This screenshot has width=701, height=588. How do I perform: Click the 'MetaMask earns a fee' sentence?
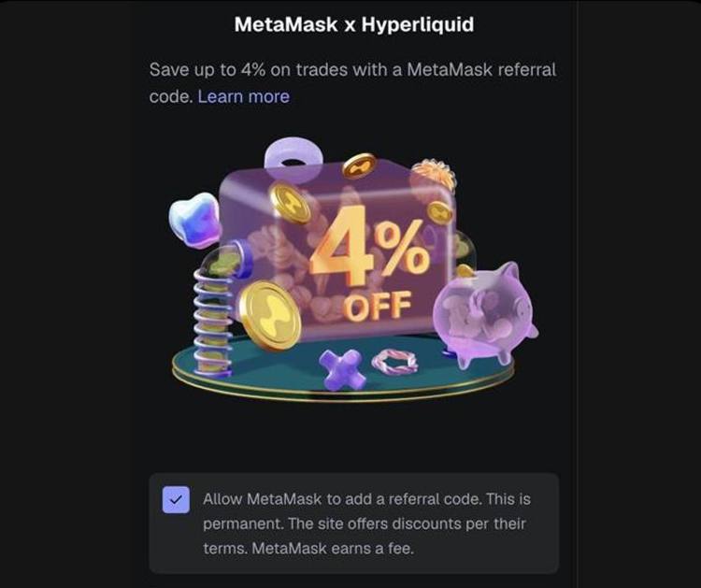pos(333,548)
